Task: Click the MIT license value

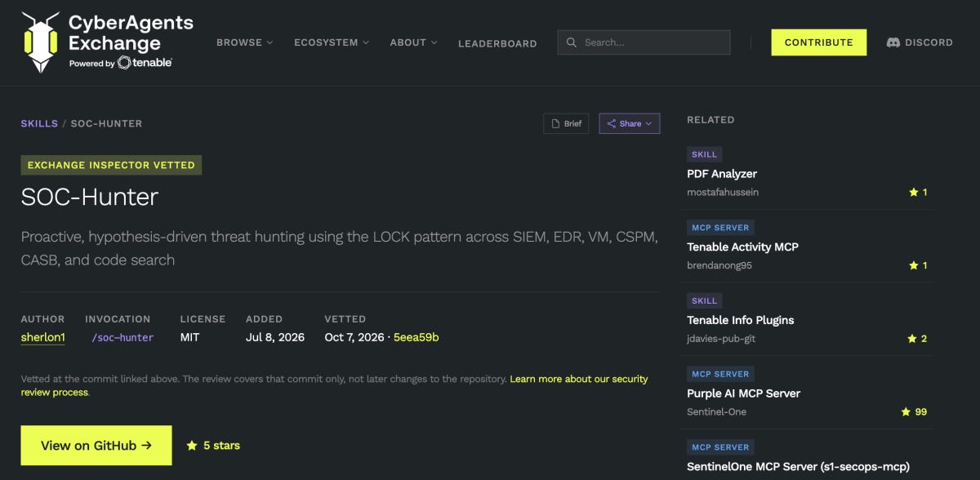Action: click(189, 337)
